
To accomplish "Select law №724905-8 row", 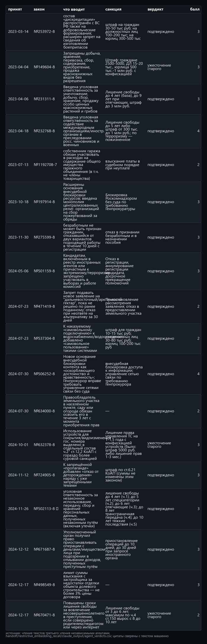I will pyautogui.click(x=103, y=475).
